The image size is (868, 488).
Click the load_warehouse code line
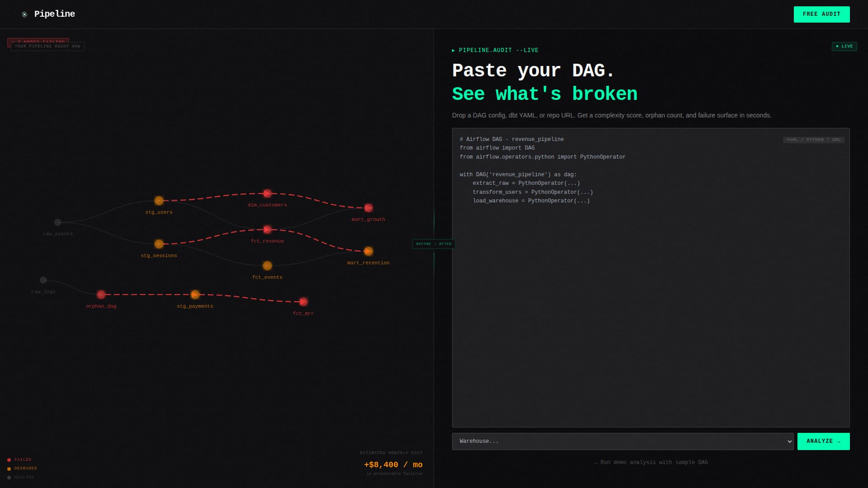tap(531, 201)
